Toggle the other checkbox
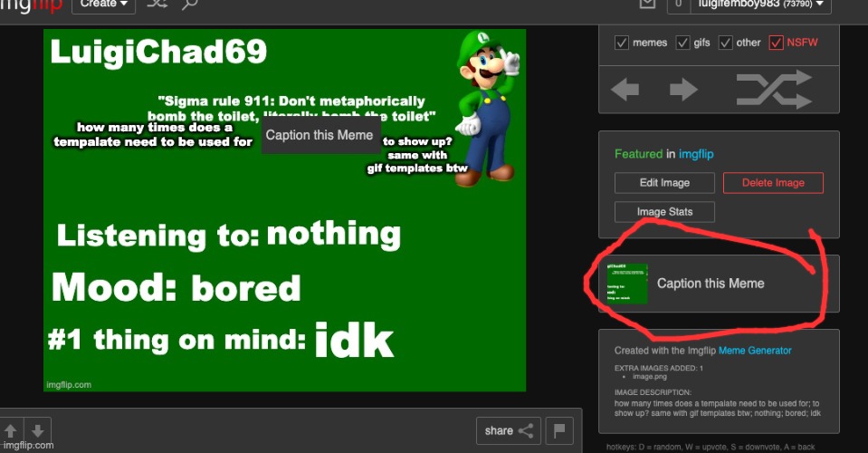868x453 pixels. pyautogui.click(x=725, y=43)
